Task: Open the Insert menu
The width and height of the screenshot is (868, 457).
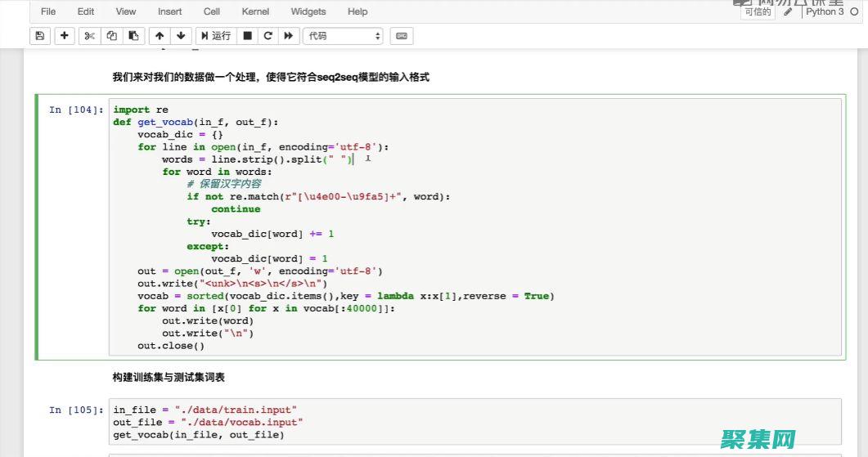Action: 170,11
